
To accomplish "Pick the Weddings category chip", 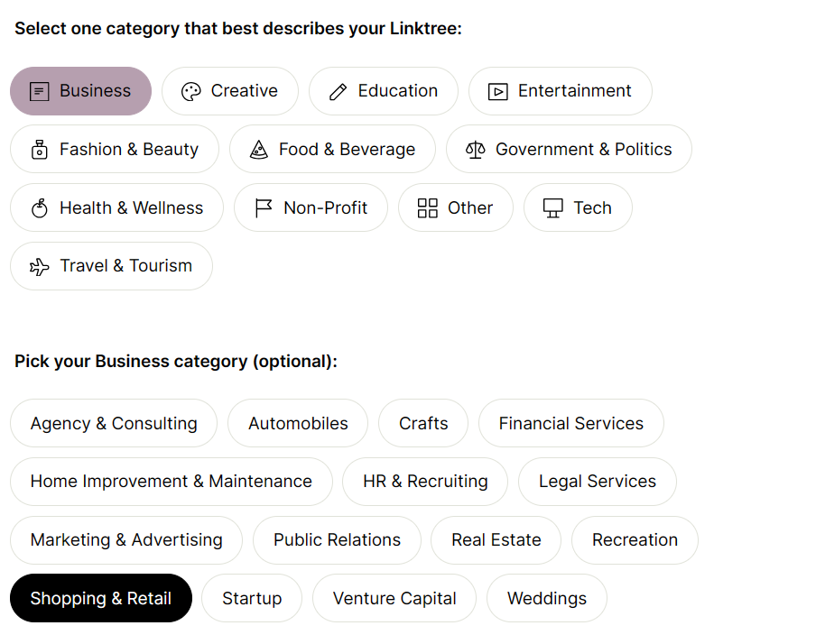I will 547,598.
